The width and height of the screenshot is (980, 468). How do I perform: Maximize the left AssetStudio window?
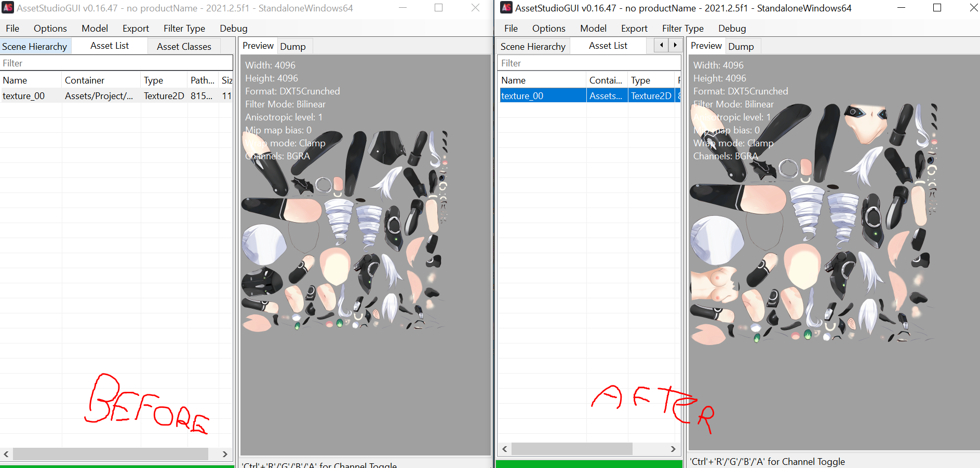(x=438, y=8)
